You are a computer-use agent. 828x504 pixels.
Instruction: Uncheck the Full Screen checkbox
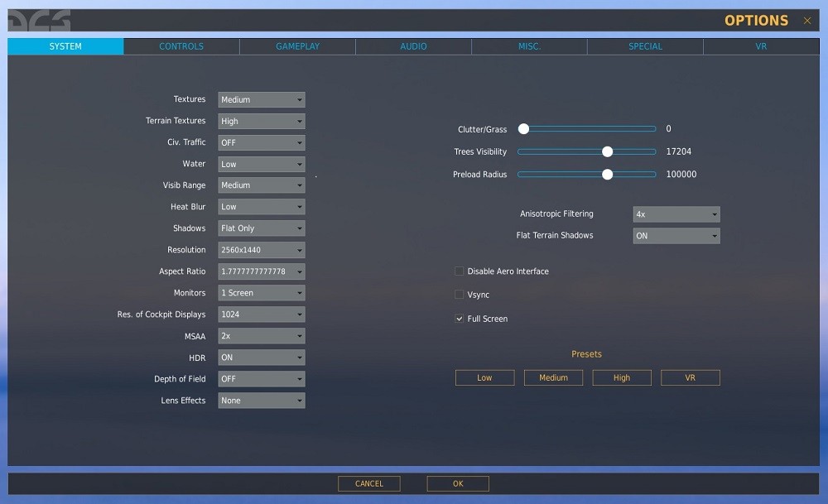point(459,319)
